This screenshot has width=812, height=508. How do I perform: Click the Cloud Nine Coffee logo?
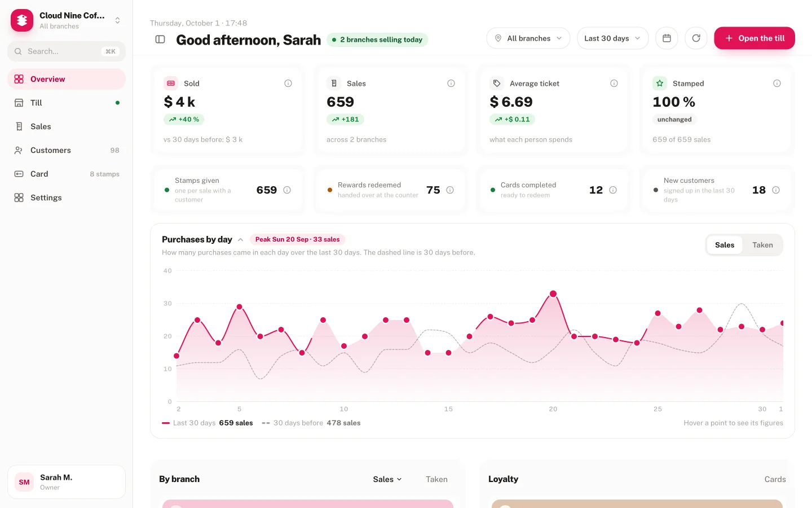22,20
